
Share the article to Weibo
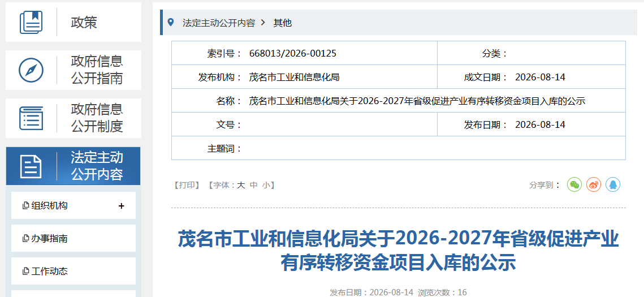click(594, 184)
